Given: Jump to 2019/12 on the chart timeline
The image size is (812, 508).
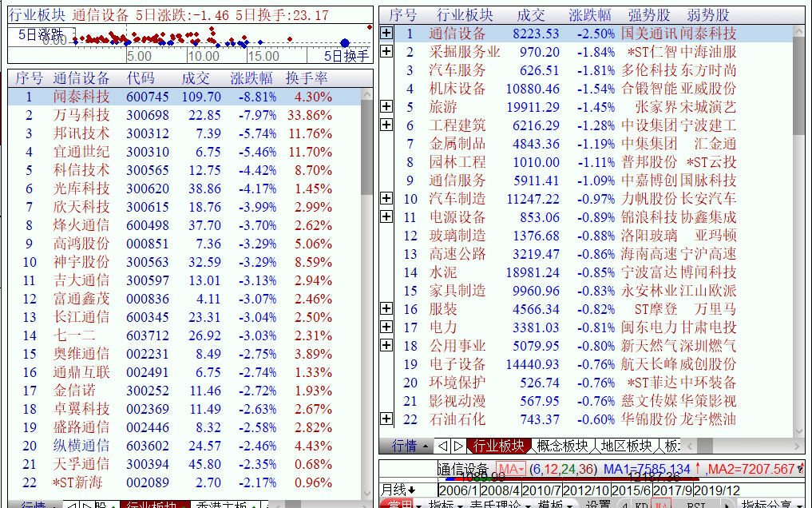Looking at the screenshot, I should 717,490.
